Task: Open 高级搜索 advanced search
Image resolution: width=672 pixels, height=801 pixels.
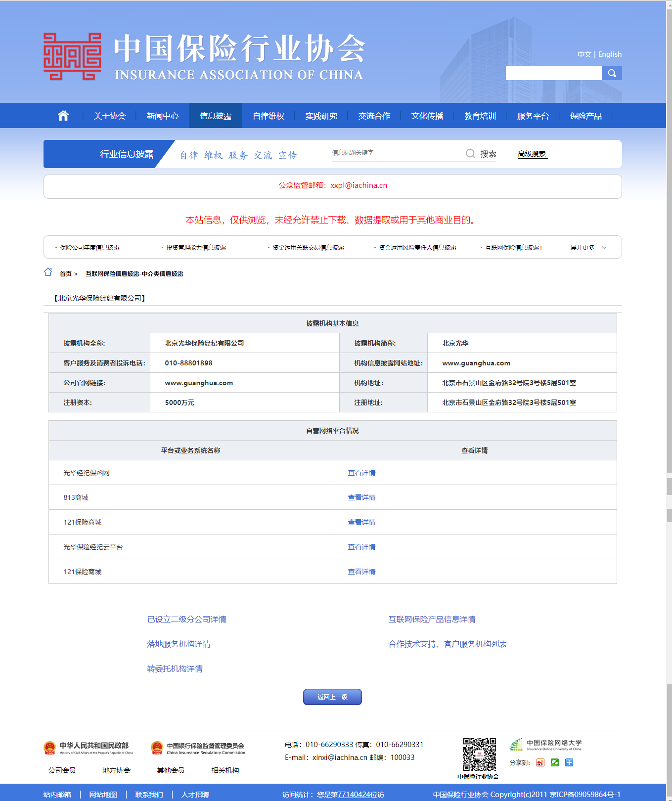Action: (532, 154)
